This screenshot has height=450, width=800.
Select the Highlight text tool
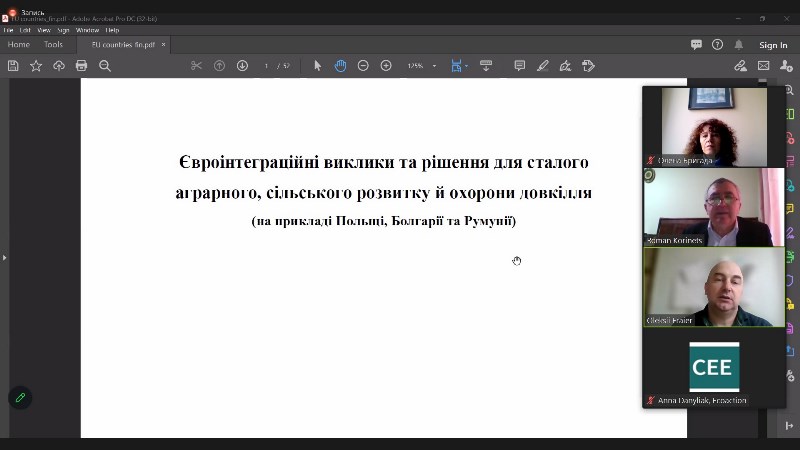(x=543, y=66)
